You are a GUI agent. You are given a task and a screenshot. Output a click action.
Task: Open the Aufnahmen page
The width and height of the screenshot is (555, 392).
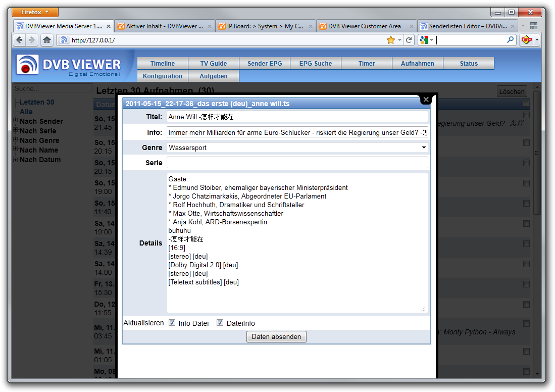pos(417,63)
